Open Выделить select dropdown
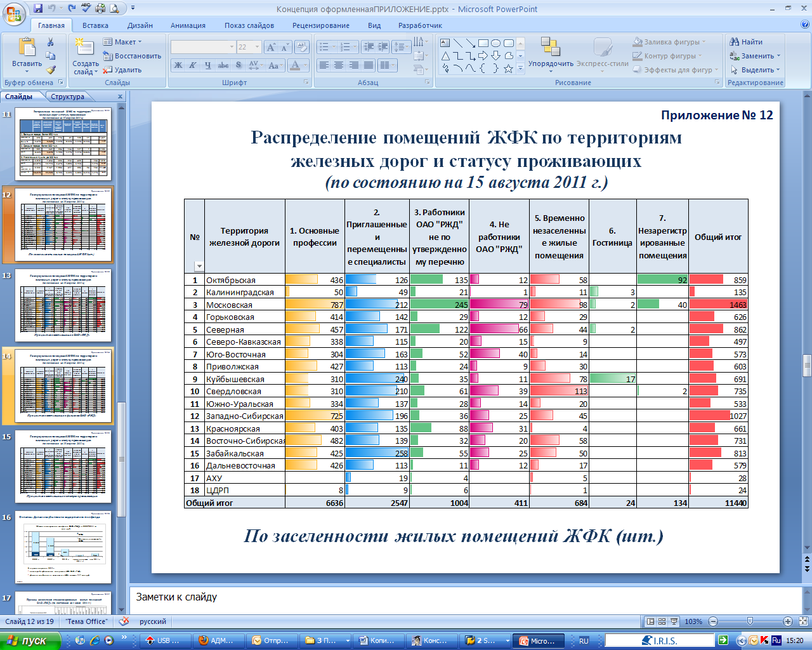This screenshot has width=812, height=650. click(755, 70)
